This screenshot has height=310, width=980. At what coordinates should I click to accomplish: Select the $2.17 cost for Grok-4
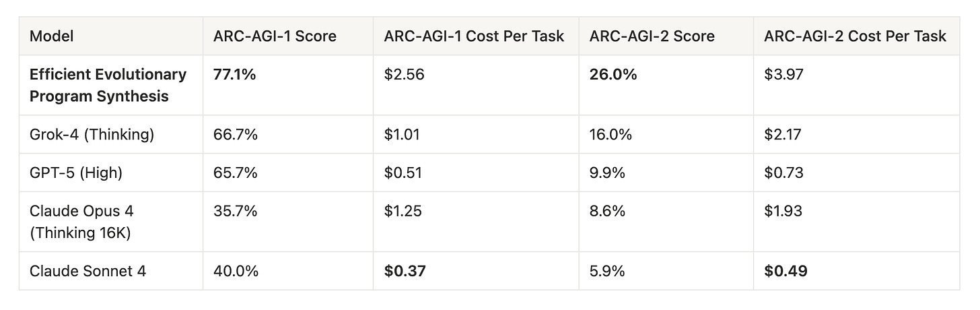coord(856,134)
